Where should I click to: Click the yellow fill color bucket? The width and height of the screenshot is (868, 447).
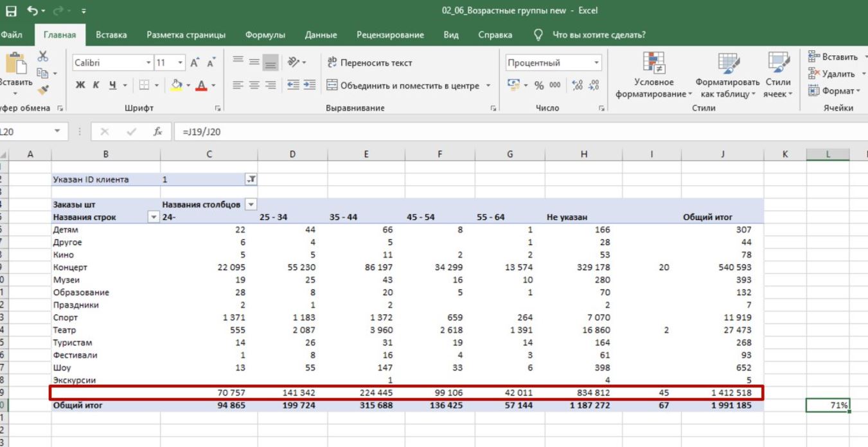[177, 86]
